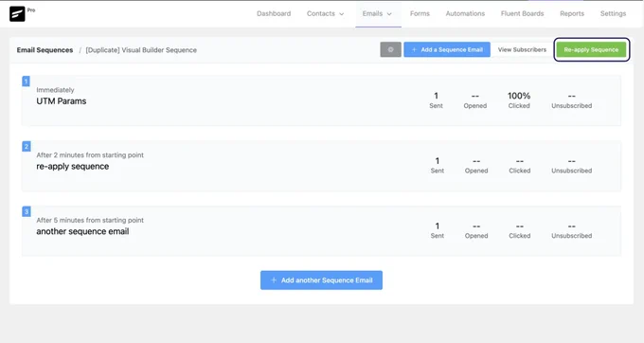The image size is (644, 343).
Task: Go to the Automations menu item
Action: point(465,13)
